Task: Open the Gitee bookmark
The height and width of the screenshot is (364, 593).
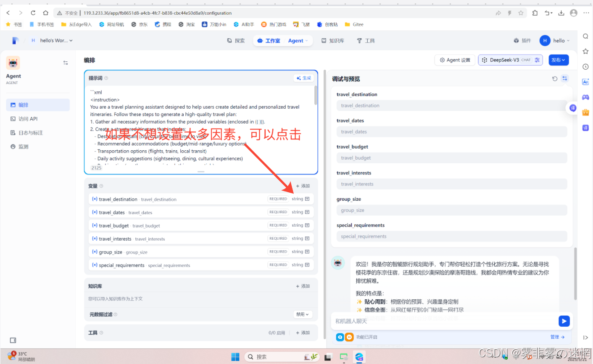Action: point(354,24)
